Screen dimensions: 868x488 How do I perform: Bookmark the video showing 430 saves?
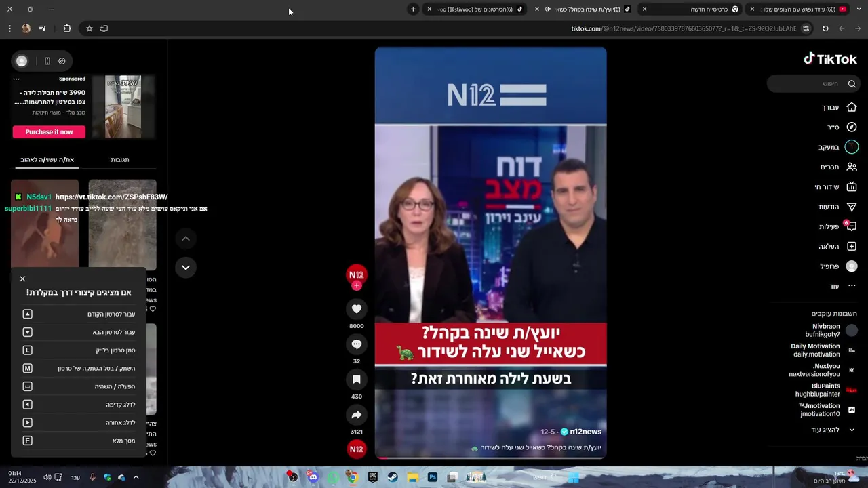pyautogui.click(x=356, y=380)
